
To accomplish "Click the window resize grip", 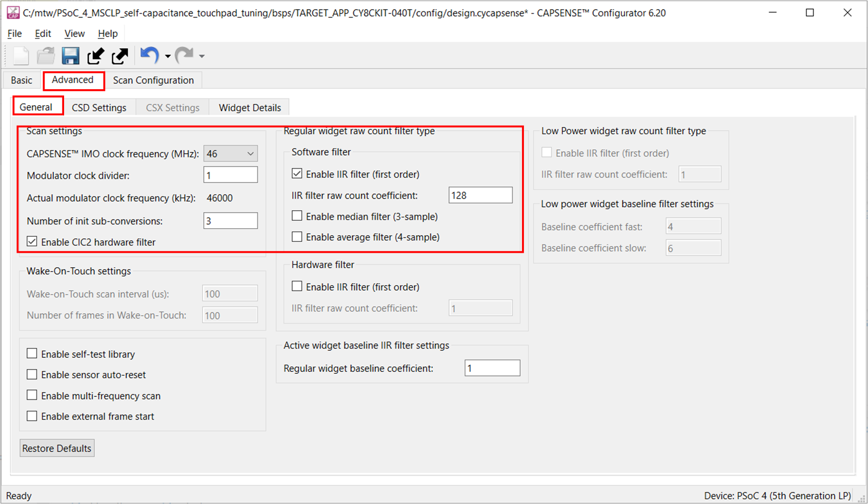I will pyautogui.click(x=861, y=498).
